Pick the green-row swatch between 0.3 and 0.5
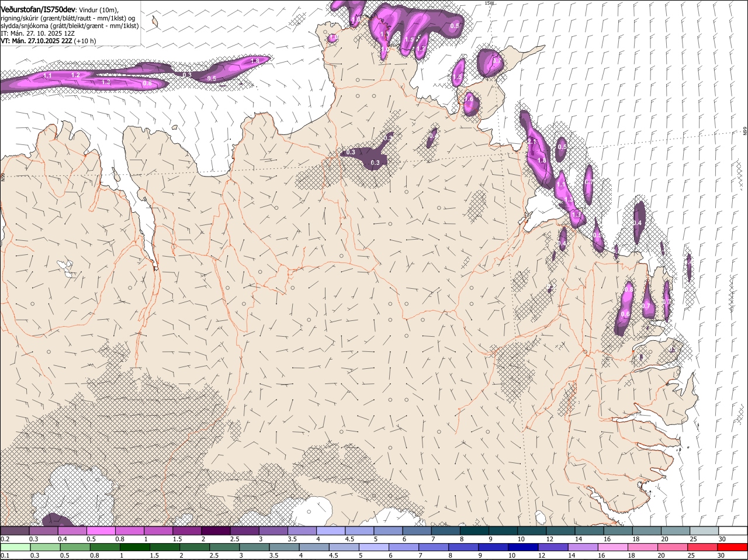The height and width of the screenshot is (560, 748). click(x=46, y=547)
